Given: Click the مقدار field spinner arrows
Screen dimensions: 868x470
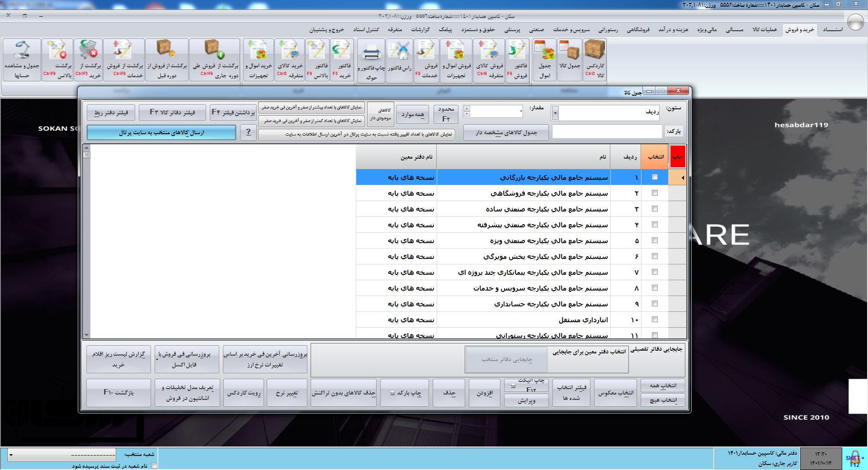Looking at the screenshot, I should (467, 111).
